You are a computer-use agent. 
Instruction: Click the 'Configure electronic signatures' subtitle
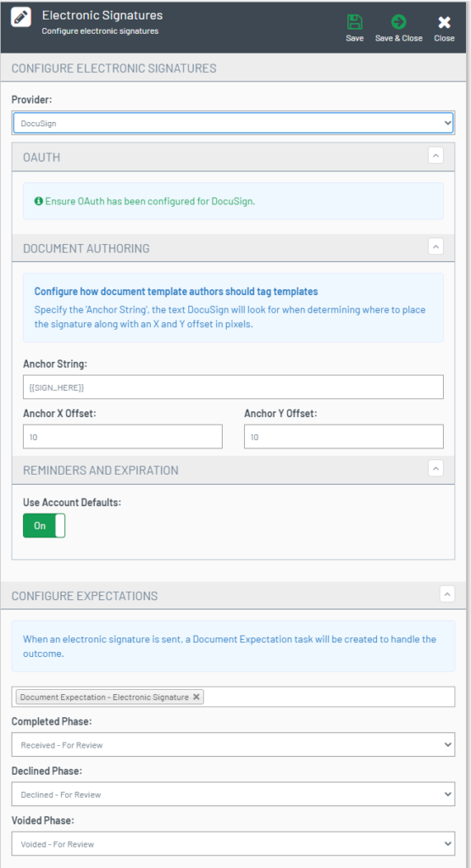(x=100, y=31)
